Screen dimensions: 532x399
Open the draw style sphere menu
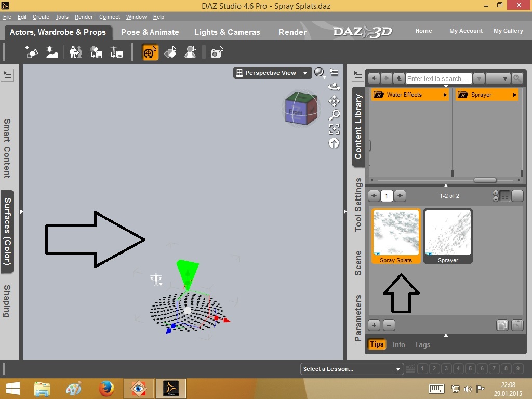point(320,72)
